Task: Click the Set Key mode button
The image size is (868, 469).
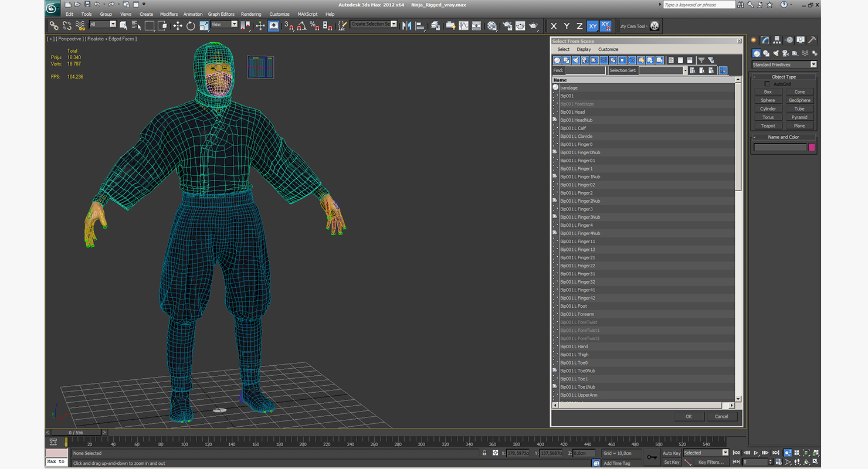Action: coord(672,462)
